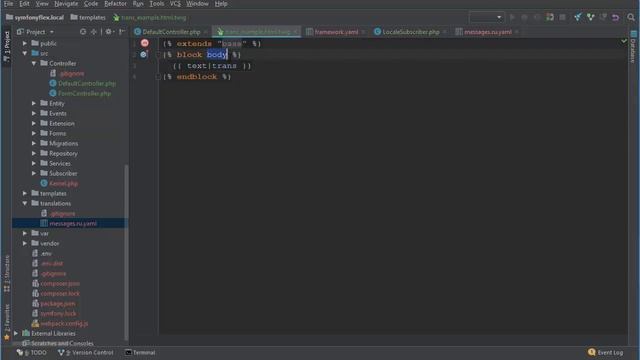Collapse the Controller folder
This screenshot has height=360, width=640.
coord(34,63)
